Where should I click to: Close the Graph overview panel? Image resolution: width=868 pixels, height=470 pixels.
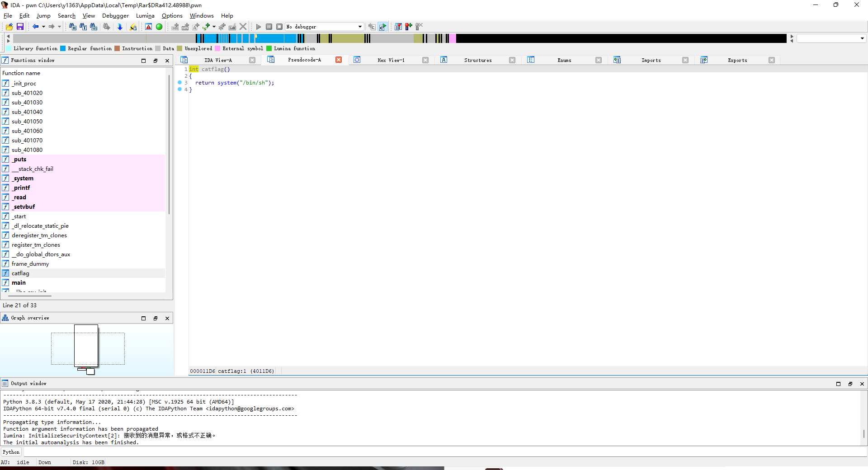(x=167, y=318)
